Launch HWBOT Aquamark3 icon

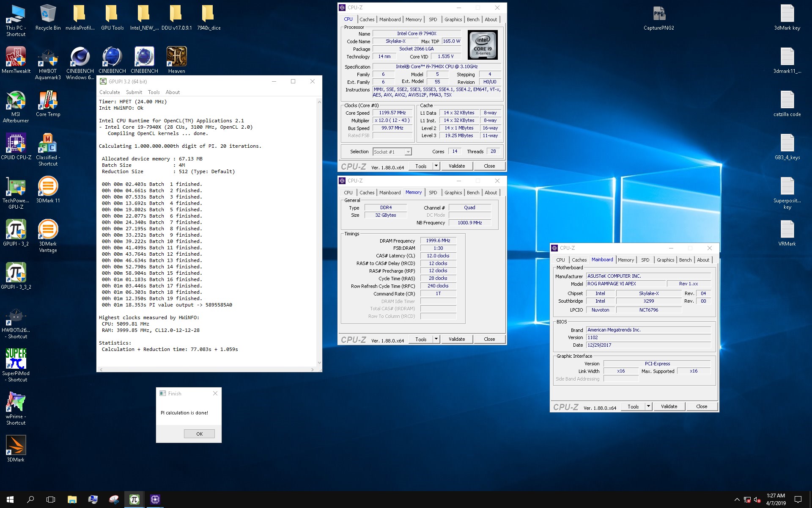[x=48, y=63]
